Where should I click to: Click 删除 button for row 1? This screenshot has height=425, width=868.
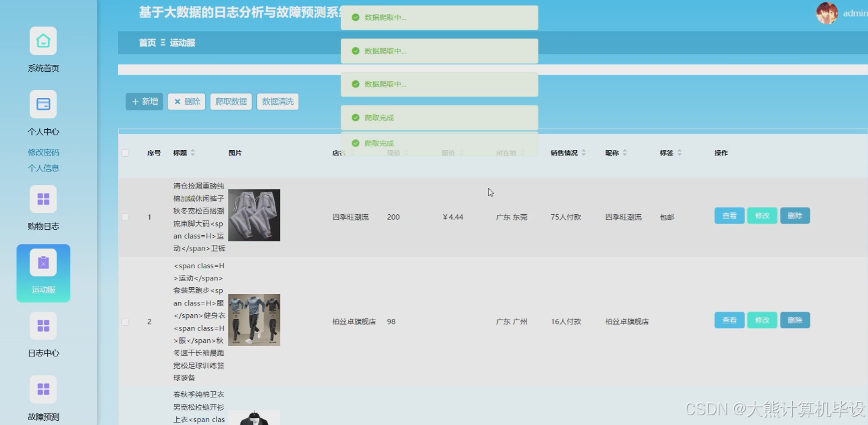coord(795,216)
